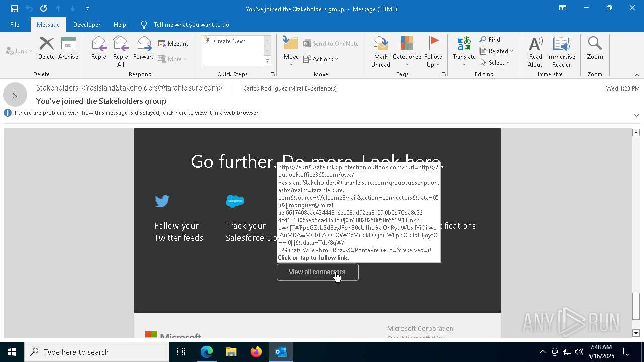The height and width of the screenshot is (362, 644).
Task: Open the Windows Start menu
Action: point(12,352)
